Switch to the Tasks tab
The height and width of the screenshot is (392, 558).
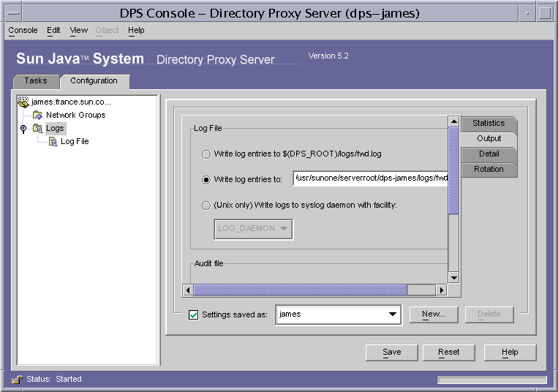tap(36, 81)
